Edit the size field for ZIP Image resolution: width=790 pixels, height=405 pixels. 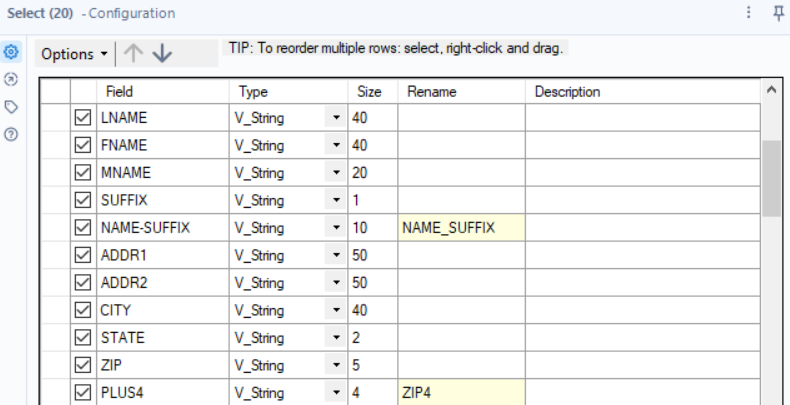[x=372, y=366]
